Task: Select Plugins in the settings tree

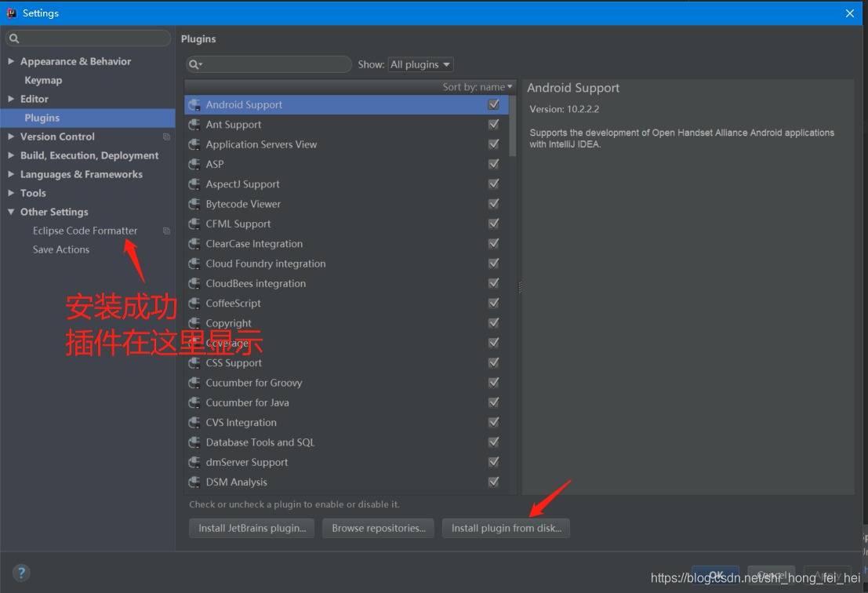Action: [x=88, y=118]
